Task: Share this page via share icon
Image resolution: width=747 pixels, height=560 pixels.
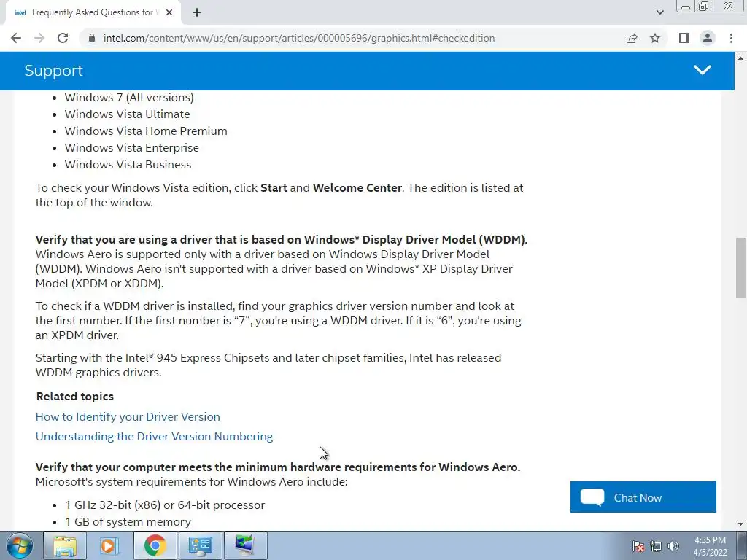Action: click(632, 38)
